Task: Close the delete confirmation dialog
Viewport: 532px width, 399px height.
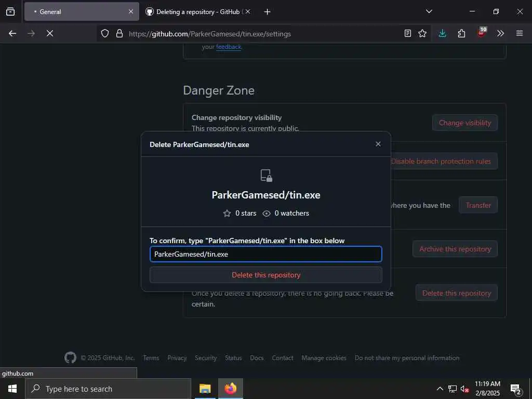Action: (378, 144)
